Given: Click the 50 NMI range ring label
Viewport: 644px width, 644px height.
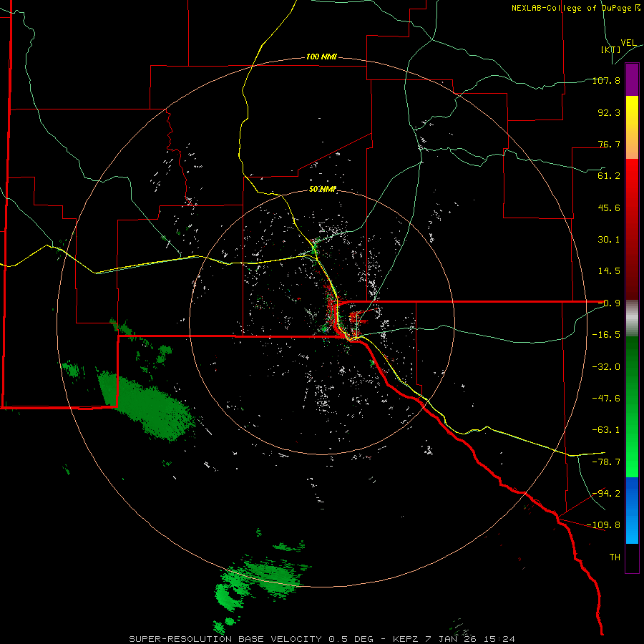Looking at the screenshot, I should 323,190.
